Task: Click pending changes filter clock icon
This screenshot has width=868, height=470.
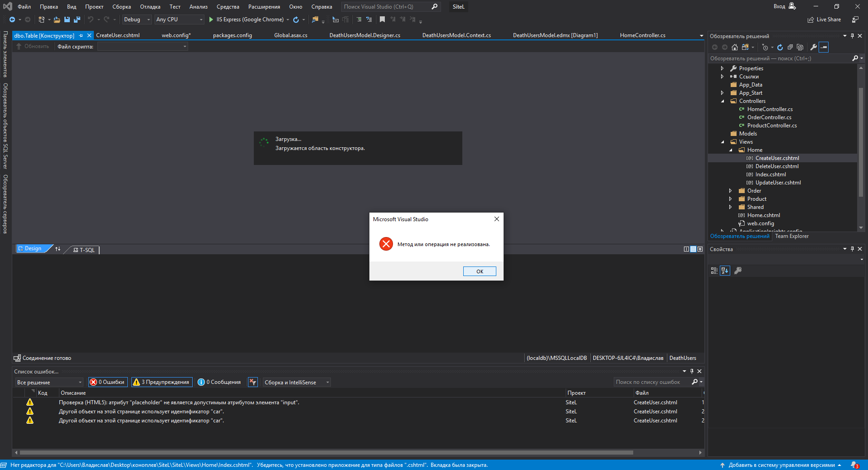Action: pos(765,47)
